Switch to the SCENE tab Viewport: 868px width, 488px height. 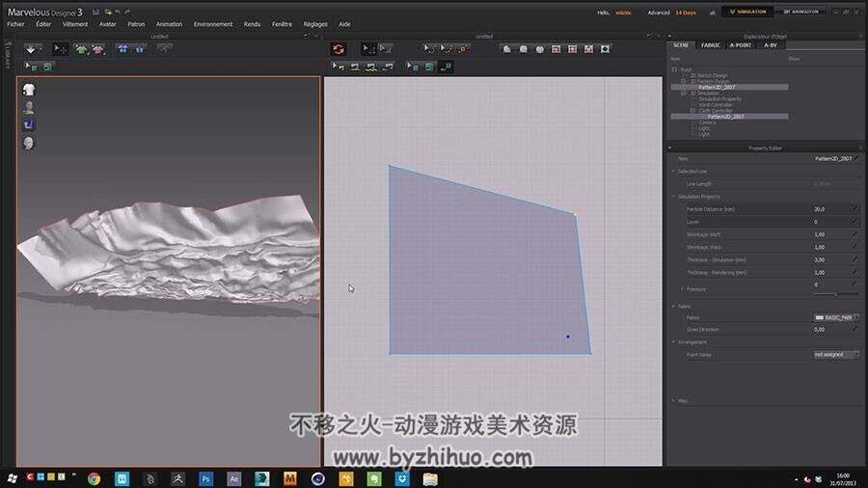click(681, 45)
